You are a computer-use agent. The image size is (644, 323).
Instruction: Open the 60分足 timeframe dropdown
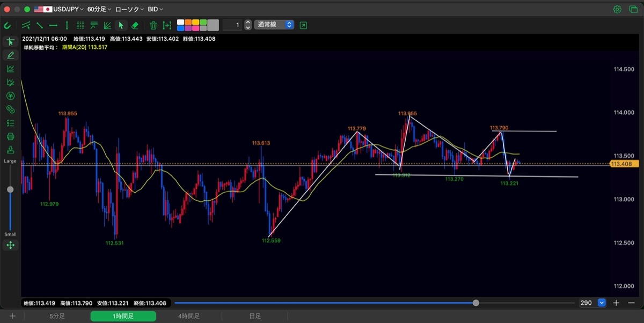99,9
